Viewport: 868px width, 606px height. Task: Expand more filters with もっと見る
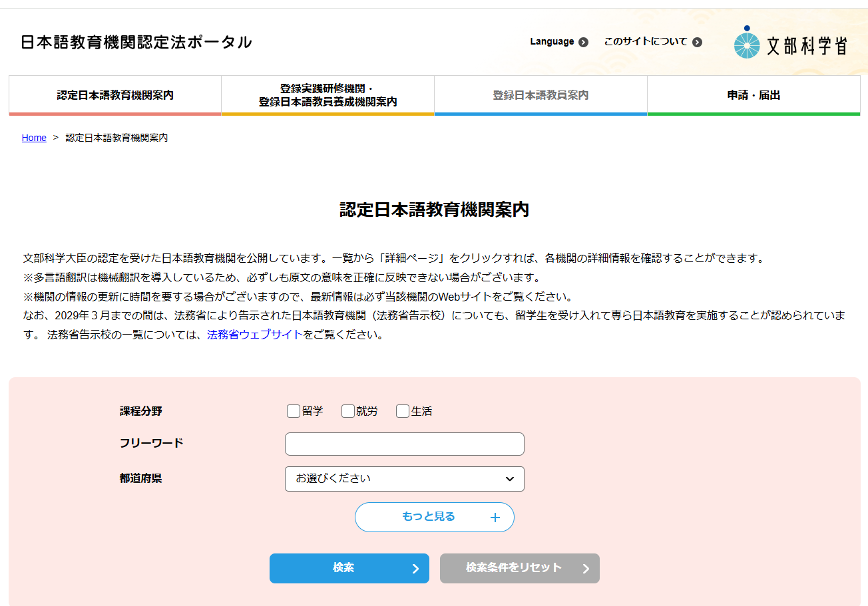click(429, 517)
